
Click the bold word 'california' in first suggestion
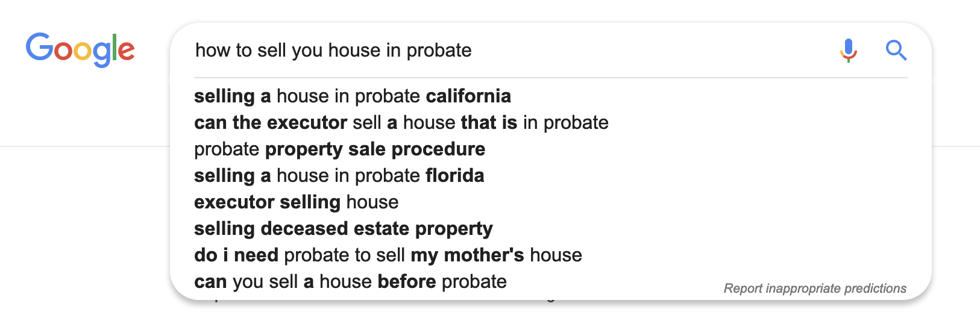pos(468,96)
